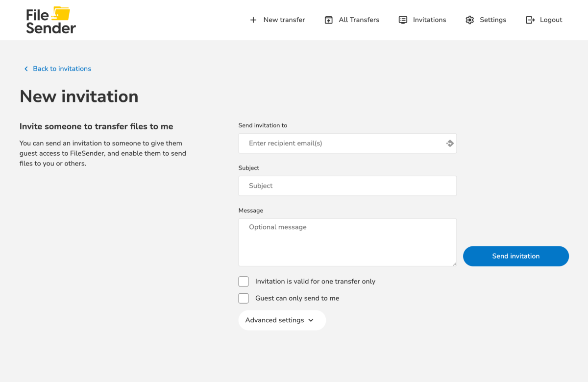The width and height of the screenshot is (588, 382).
Task: Check the Guest can only send to me box
Action: (x=244, y=298)
